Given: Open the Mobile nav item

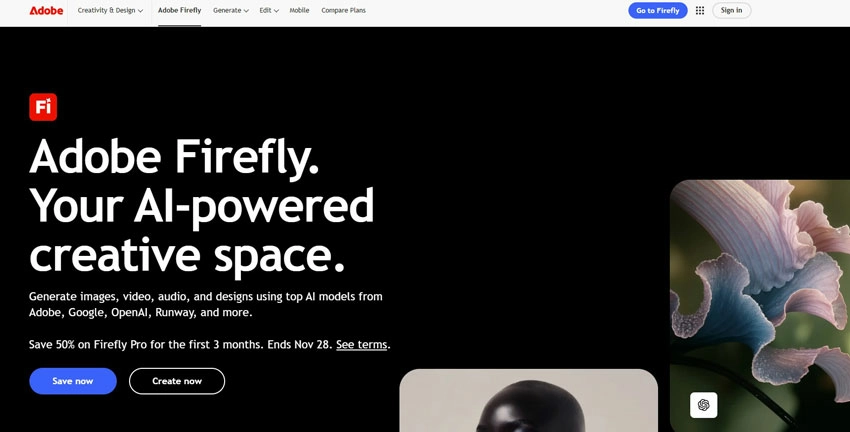Looking at the screenshot, I should [x=299, y=10].
